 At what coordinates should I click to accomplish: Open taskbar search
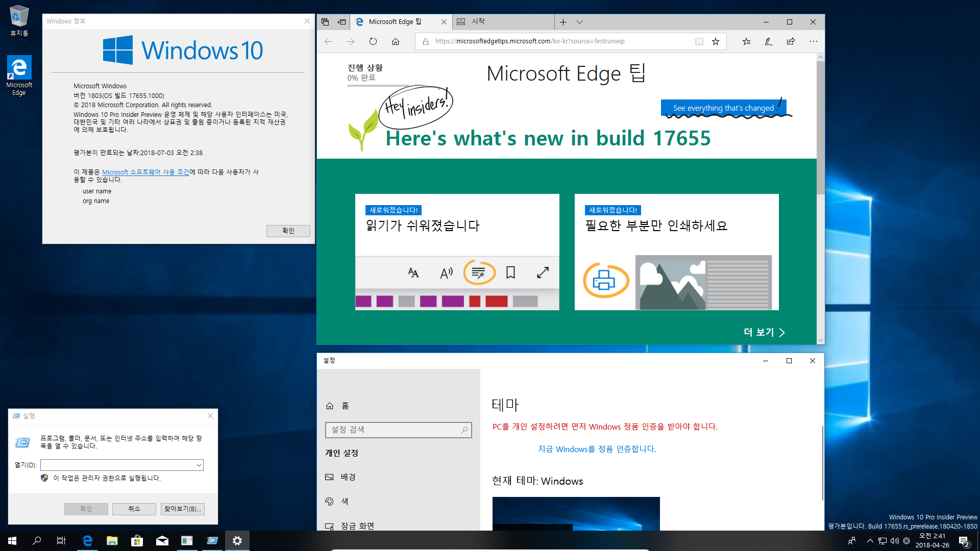37,541
